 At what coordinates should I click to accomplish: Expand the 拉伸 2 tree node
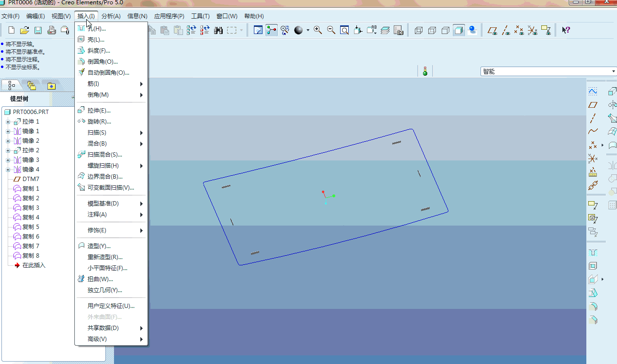click(x=8, y=150)
